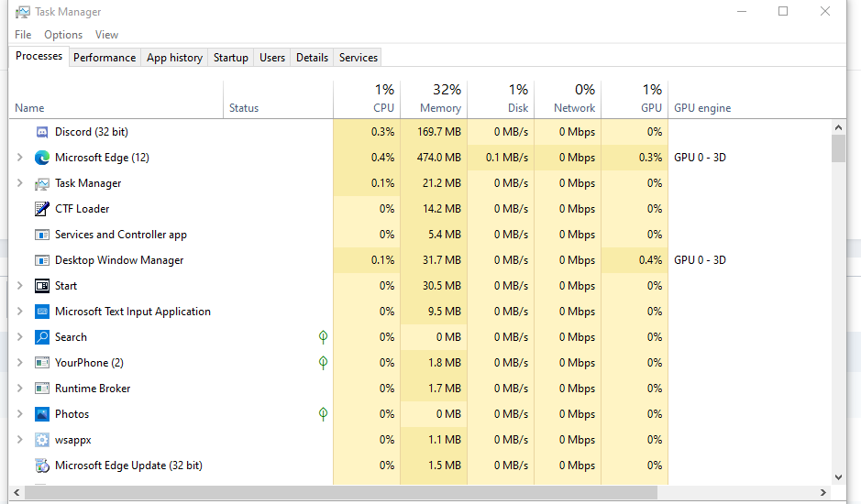Image resolution: width=861 pixels, height=504 pixels.
Task: Click the suspended leaf icon for Search
Action: pos(323,337)
